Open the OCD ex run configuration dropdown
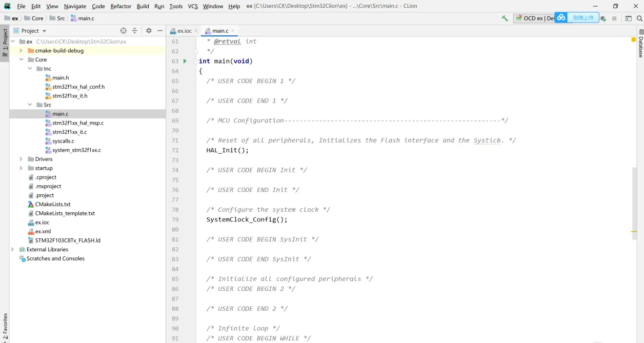 point(533,18)
